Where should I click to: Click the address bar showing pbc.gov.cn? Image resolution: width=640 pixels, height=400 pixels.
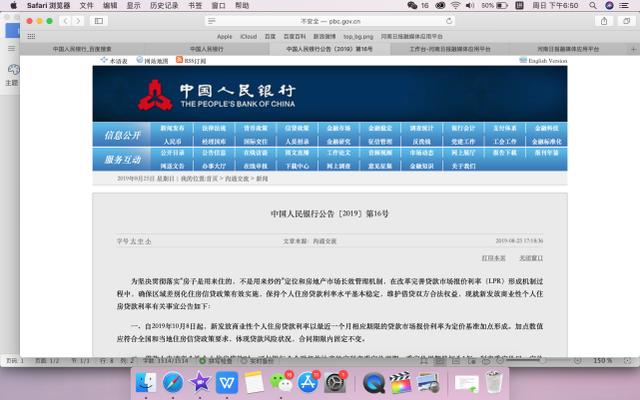(x=330, y=21)
